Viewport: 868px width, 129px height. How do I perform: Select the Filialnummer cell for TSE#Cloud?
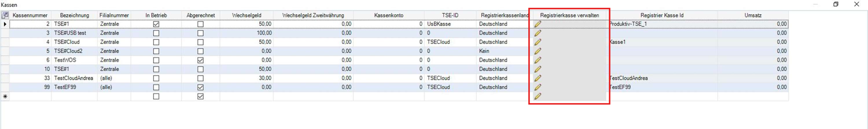(114, 42)
